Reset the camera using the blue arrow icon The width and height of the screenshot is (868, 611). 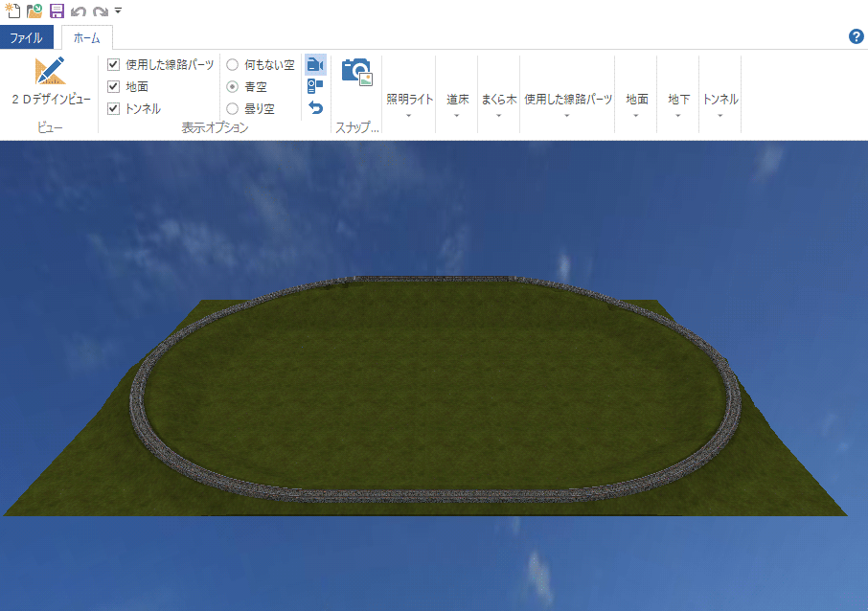coord(315,107)
